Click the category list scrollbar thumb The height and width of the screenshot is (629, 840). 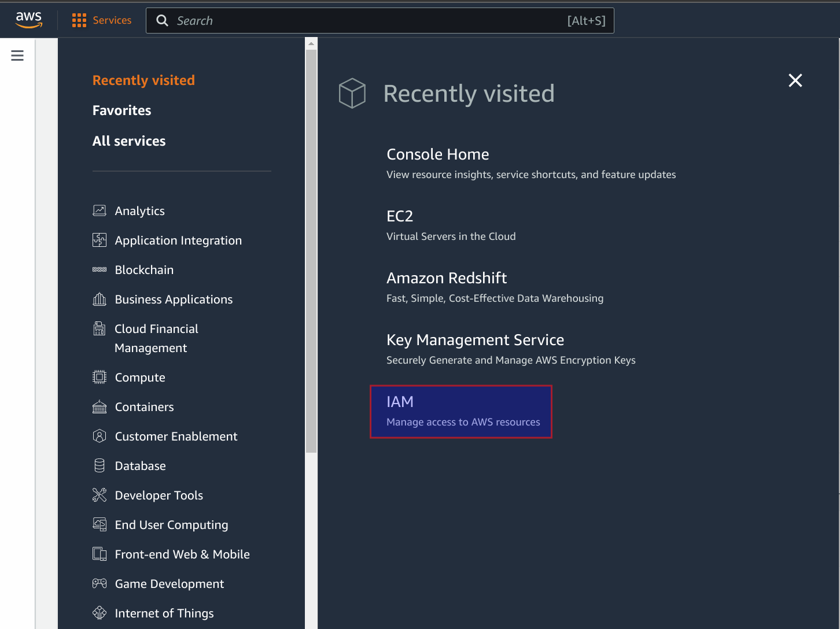311,251
